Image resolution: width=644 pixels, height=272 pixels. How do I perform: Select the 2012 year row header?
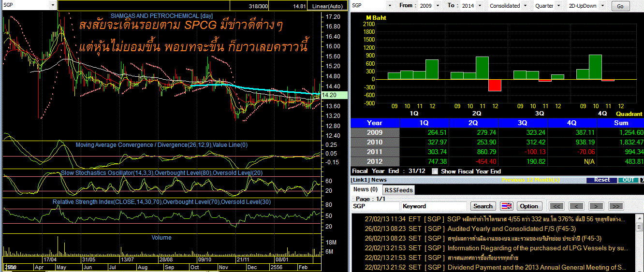click(x=375, y=161)
